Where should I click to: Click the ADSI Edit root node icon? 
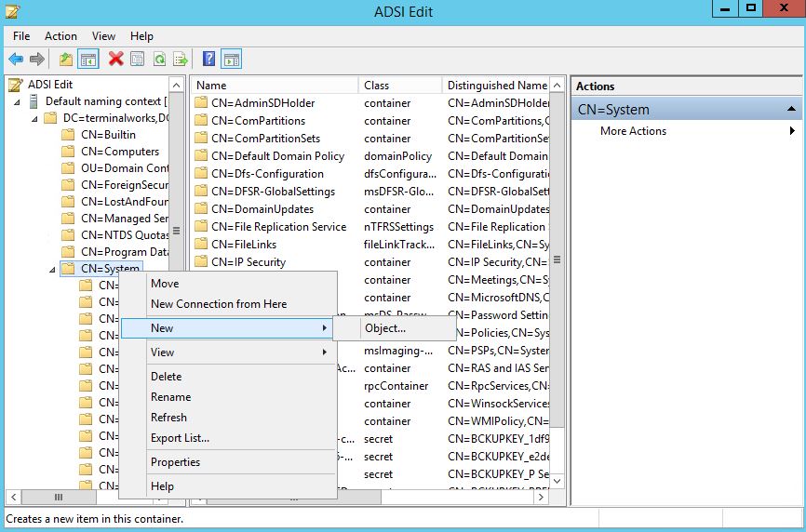click(x=16, y=85)
